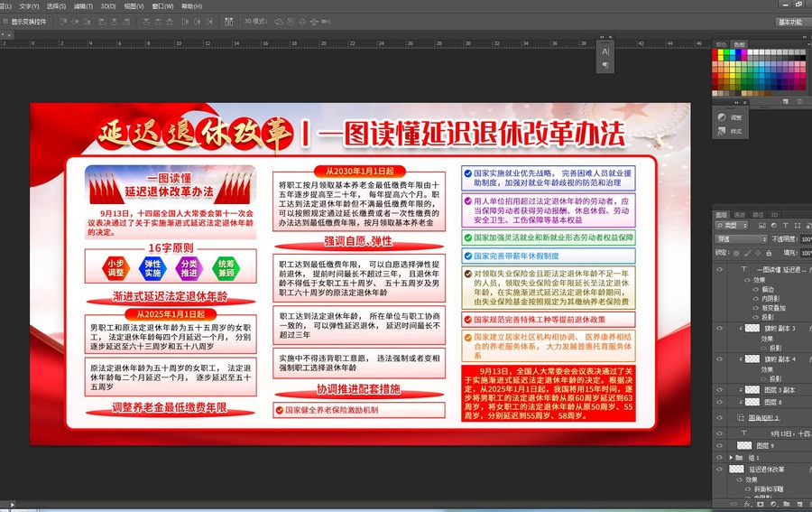Viewport: 812px width, 512px height.
Task: Pick the red swatch in the swatches panel
Action: click(x=715, y=52)
